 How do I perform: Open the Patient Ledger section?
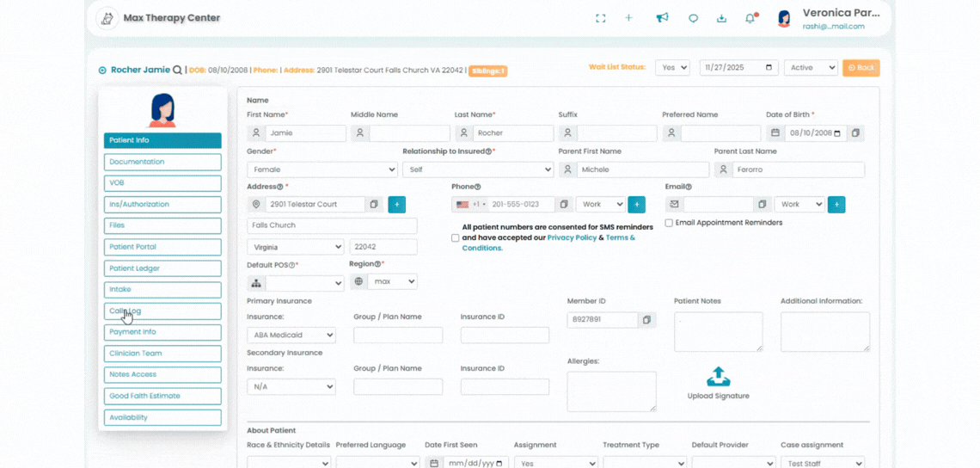click(162, 268)
